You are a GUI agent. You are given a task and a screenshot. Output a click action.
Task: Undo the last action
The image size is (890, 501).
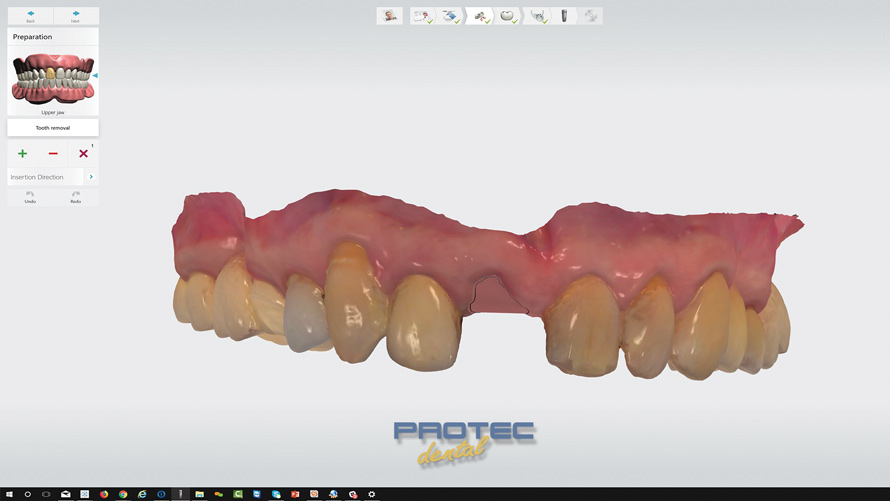(30, 196)
